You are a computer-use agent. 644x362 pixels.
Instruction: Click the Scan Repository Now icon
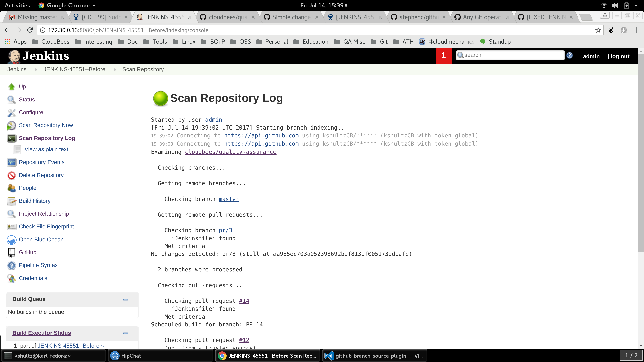coord(11,125)
